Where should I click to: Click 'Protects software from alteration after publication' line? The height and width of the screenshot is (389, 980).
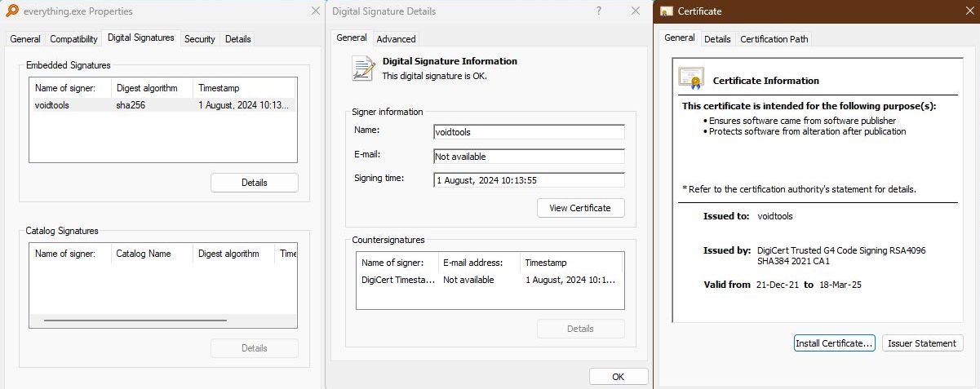pos(807,131)
